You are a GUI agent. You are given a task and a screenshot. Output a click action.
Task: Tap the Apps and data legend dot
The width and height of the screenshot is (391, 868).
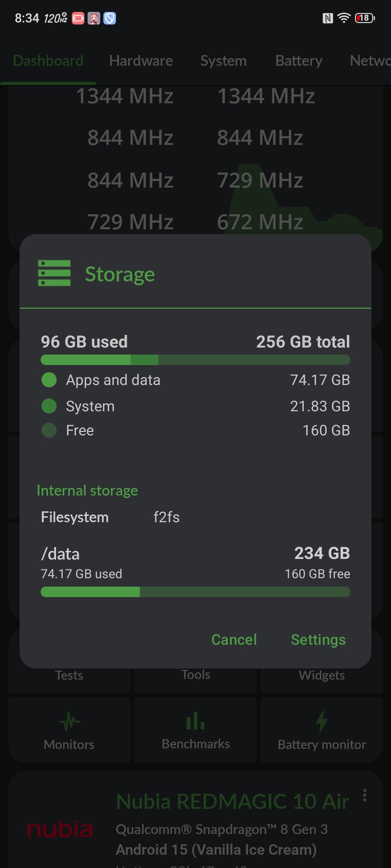[x=49, y=380]
